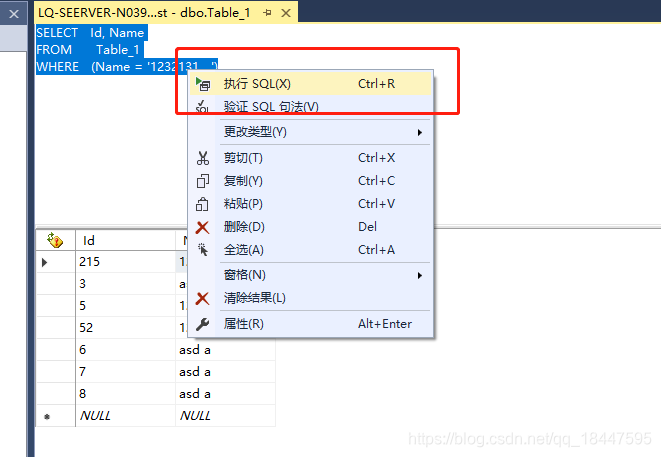Select 剪切(T) in context menu
Screen dimensions: 661x457
coord(311,158)
